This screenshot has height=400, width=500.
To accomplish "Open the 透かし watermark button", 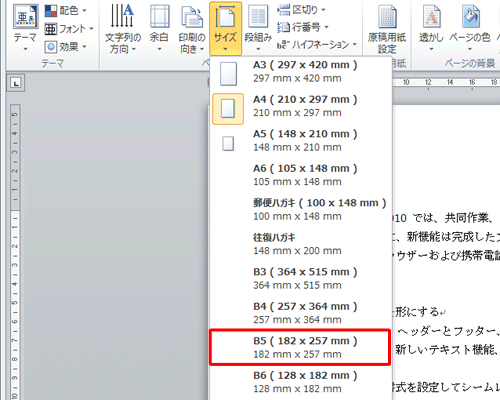I will (431, 28).
